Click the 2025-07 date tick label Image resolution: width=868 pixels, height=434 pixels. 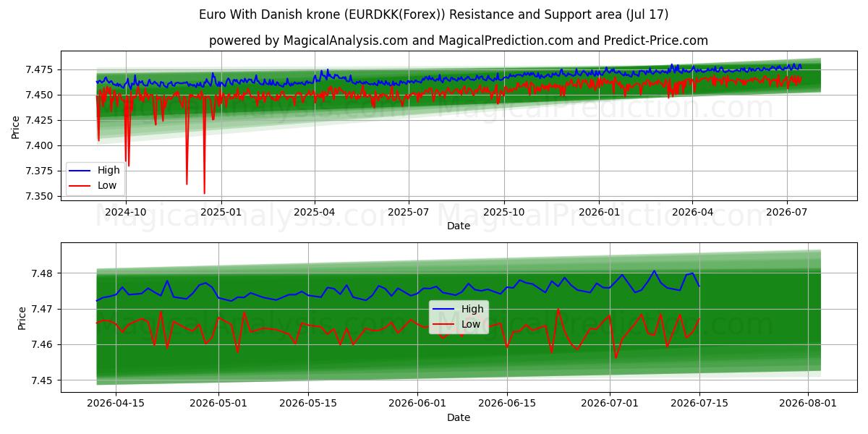click(x=409, y=212)
